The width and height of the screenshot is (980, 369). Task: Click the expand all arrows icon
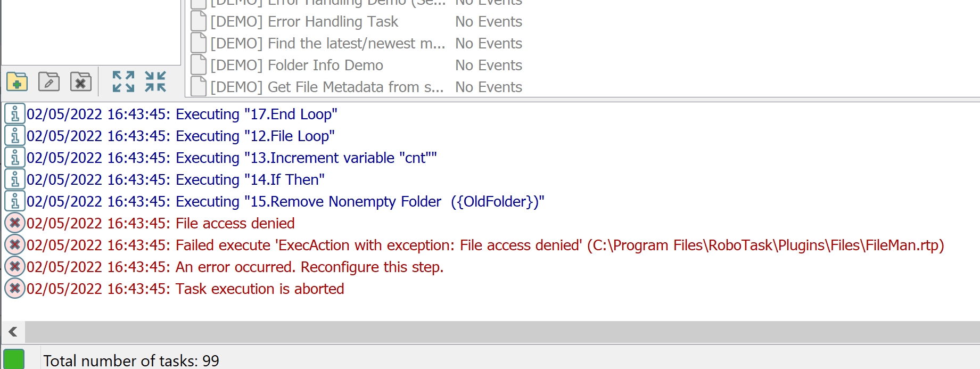(x=123, y=81)
